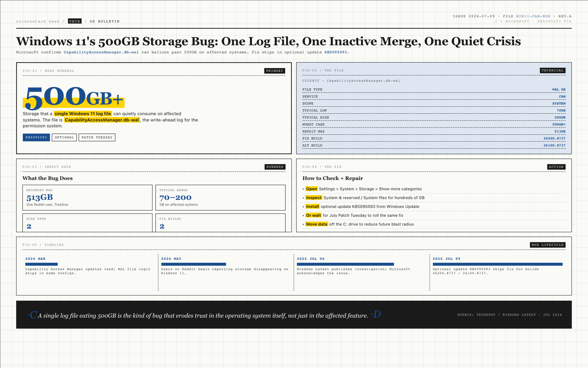Screen dimensions: 588x368
Task: Click highlighted 'CapabilityAccessManager.db-wal' in hero text
Action: pos(102,120)
